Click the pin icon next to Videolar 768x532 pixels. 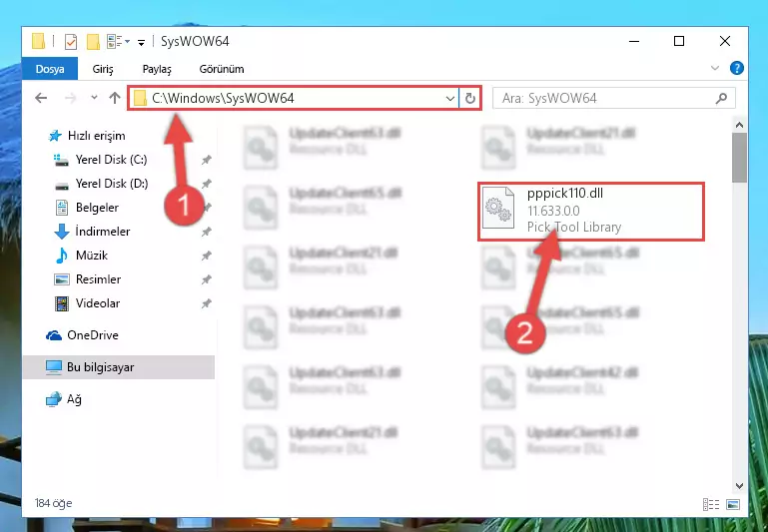pos(206,303)
